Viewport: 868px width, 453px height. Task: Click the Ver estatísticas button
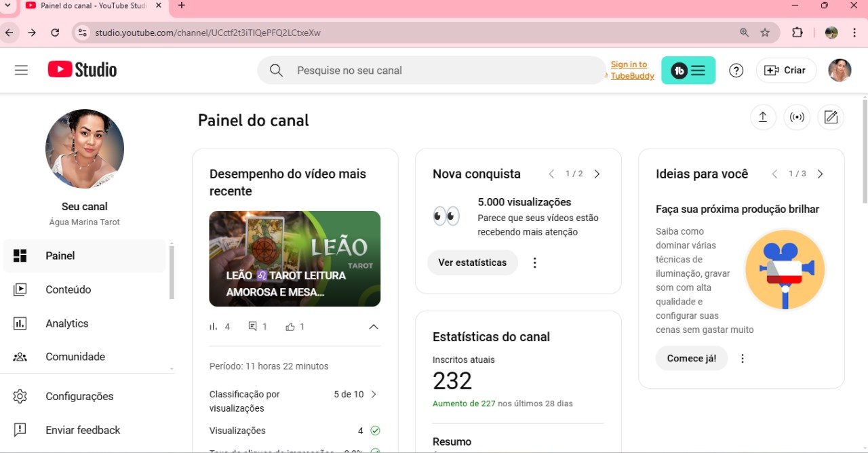point(473,262)
